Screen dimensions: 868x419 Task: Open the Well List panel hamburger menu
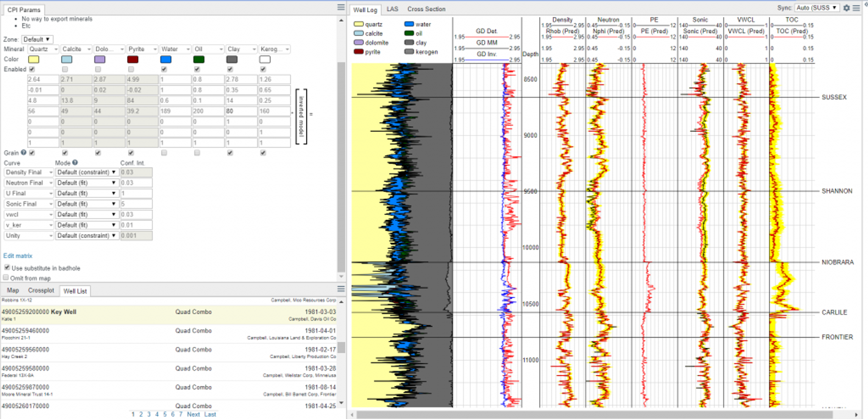pos(341,289)
